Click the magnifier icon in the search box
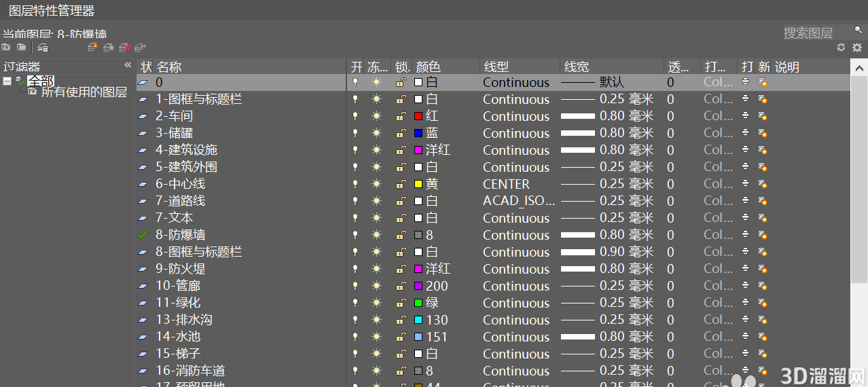 (858, 31)
